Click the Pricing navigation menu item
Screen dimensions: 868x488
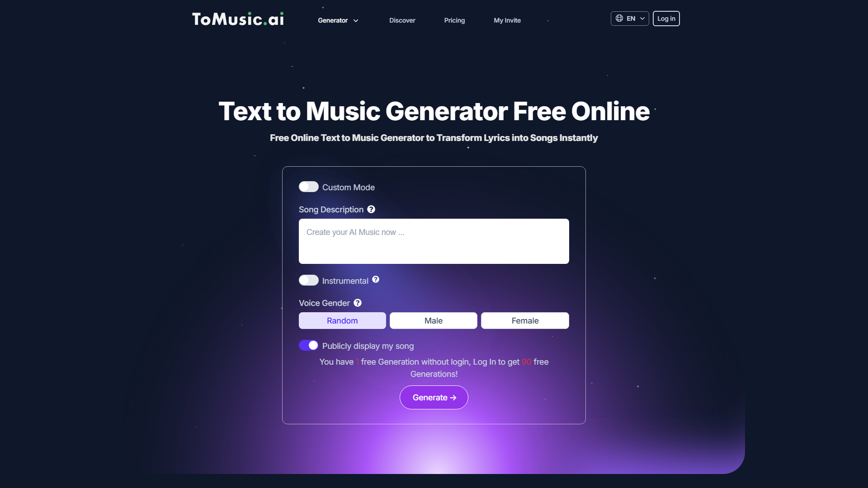pos(454,20)
